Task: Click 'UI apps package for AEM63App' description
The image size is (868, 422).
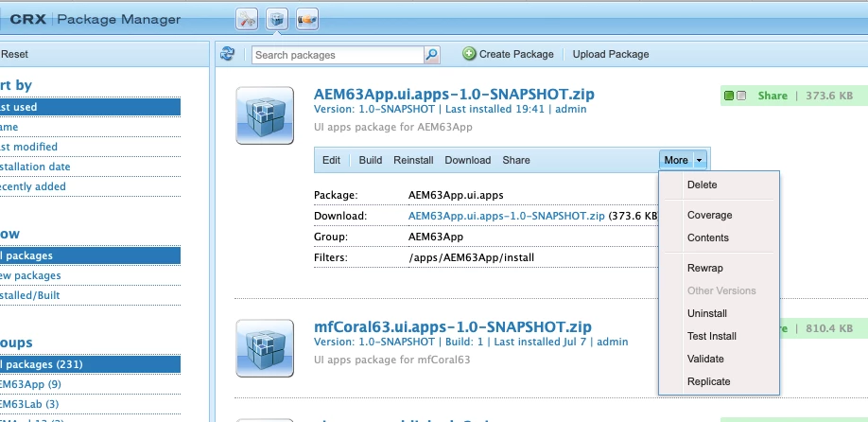Action: 393,127
